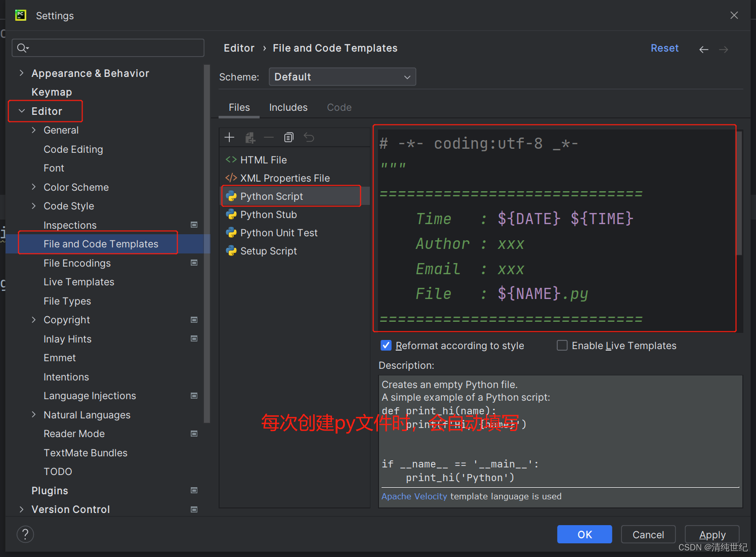Expand Appearance & Behavior section
Viewport: 756px width, 557px height.
point(21,73)
